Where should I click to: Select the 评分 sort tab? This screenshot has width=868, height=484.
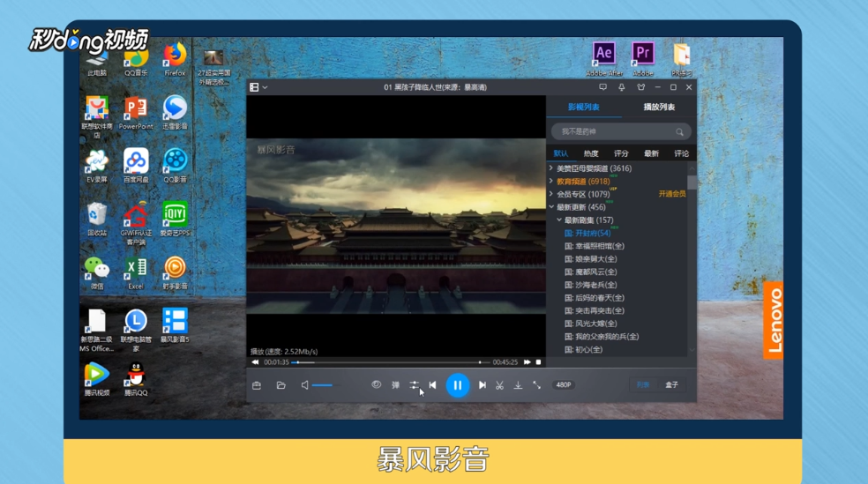point(621,153)
